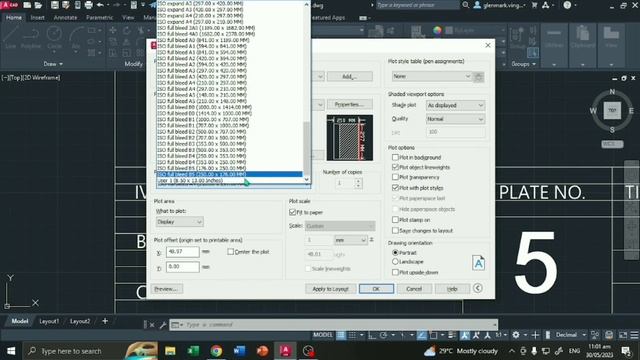
Task: Open the Decimal units dropdown in the status bar
Action: coord(570,335)
